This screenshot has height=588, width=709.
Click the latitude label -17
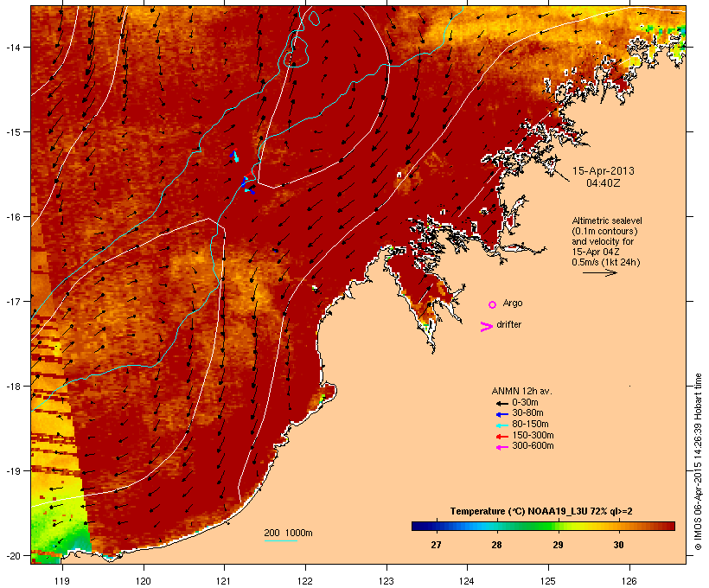click(12, 301)
